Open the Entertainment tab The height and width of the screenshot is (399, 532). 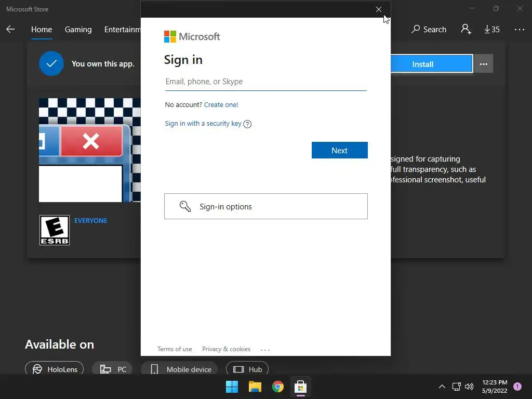tap(123, 30)
